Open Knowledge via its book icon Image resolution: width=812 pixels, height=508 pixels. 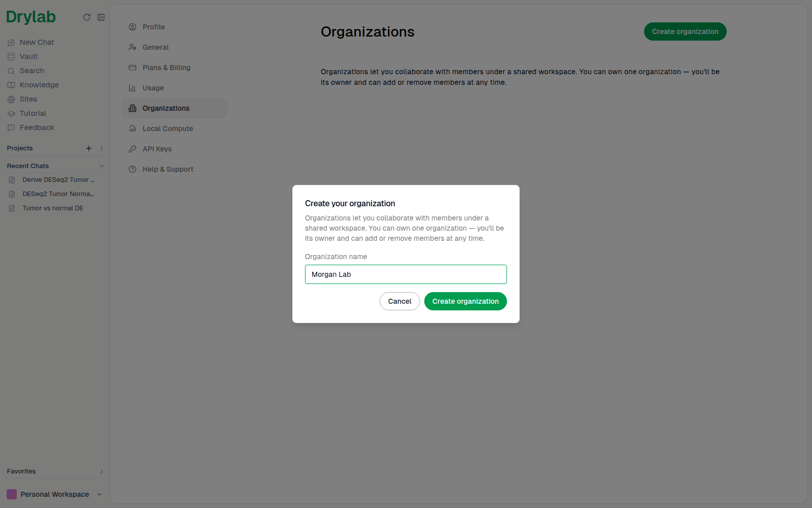[x=11, y=85]
